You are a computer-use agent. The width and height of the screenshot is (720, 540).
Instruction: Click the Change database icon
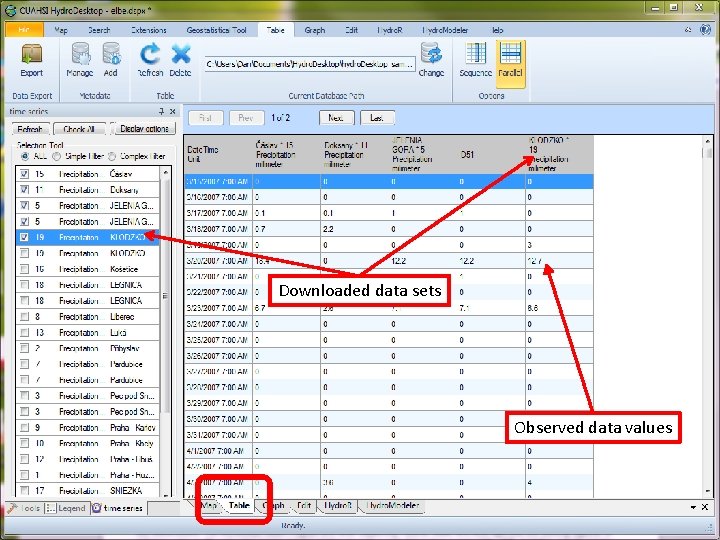[x=432, y=55]
